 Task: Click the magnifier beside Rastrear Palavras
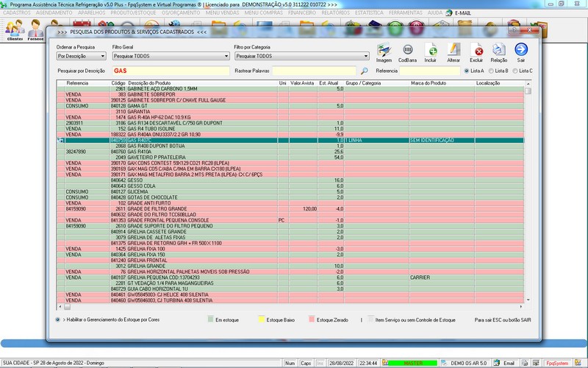point(364,71)
